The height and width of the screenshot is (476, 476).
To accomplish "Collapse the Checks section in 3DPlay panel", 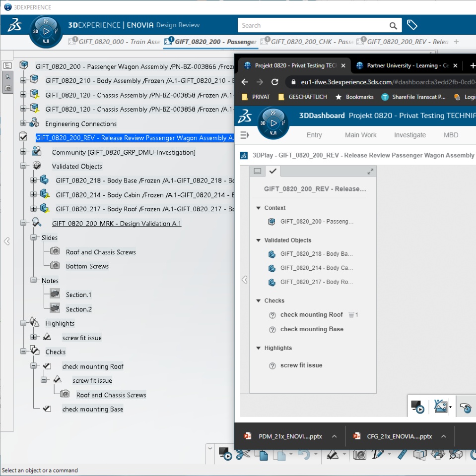I will point(259,301).
